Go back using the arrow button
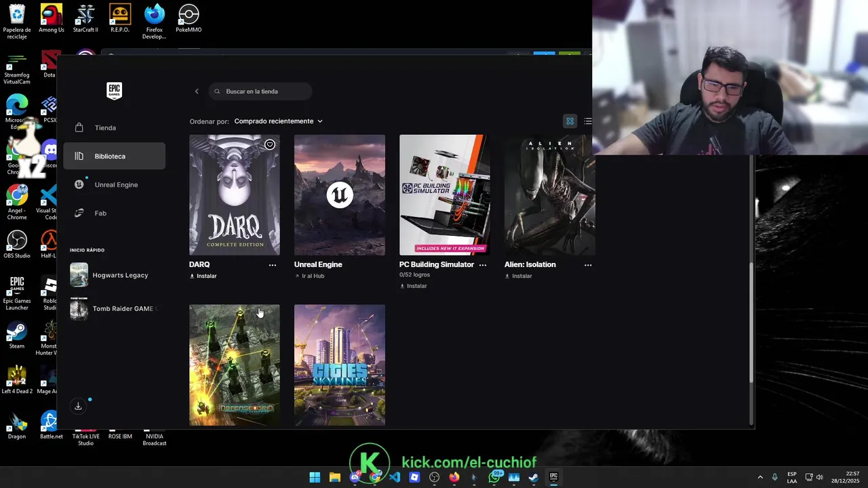 (x=197, y=91)
